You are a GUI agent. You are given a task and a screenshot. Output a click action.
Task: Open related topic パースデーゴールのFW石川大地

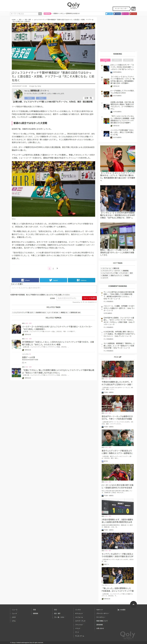pos(57,328)
